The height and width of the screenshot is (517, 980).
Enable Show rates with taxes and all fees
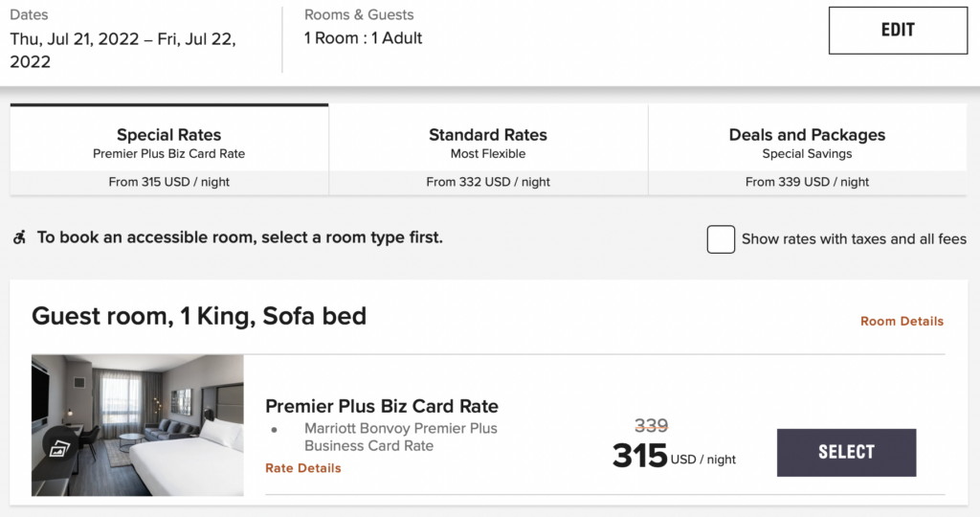tap(721, 239)
